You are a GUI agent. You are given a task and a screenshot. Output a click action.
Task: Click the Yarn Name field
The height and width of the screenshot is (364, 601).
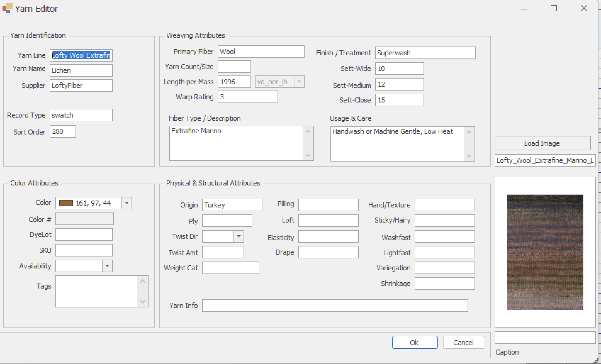pyautogui.click(x=81, y=70)
